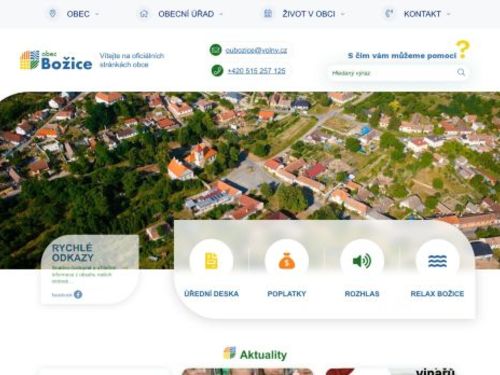Viewport: 500px width, 375px height.
Task: Click the magnifying glass search icon
Action: pos(461,72)
